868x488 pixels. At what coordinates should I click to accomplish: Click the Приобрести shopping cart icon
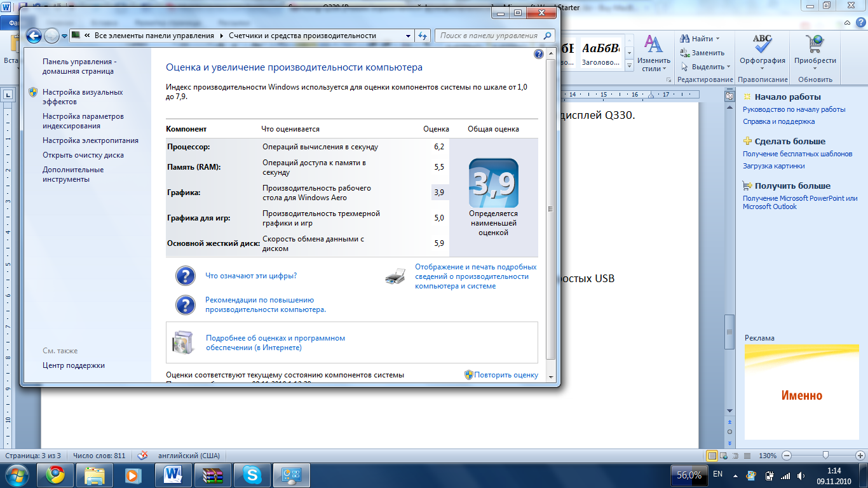(x=815, y=45)
